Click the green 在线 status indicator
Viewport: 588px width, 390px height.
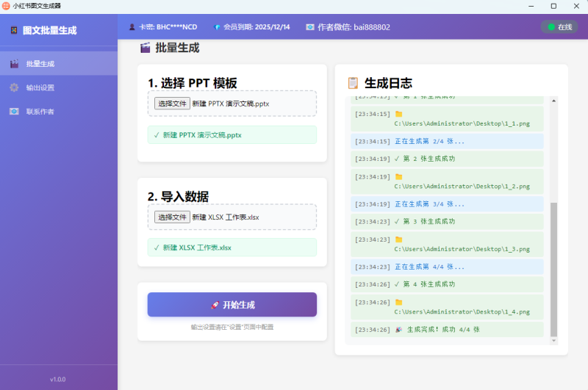pos(559,27)
